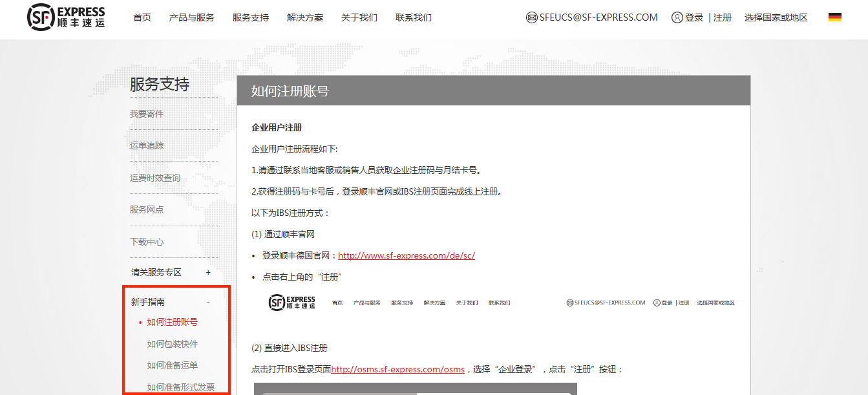
Task: Click the text (1) 通过顺丰官网
Action: 283,234
